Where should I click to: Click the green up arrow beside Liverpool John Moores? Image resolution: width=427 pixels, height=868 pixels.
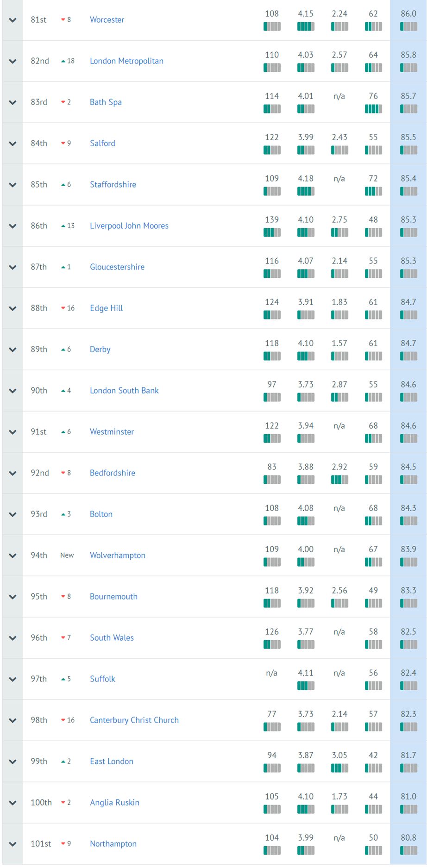63,226
